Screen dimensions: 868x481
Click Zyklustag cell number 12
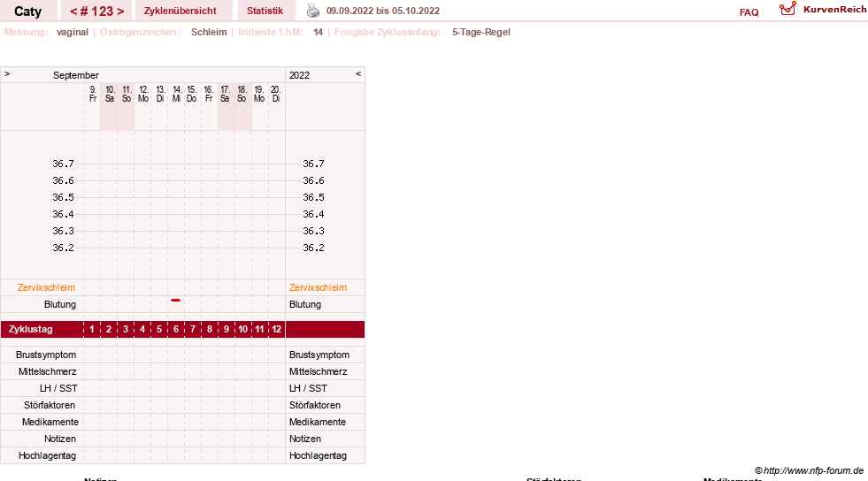coord(276,329)
